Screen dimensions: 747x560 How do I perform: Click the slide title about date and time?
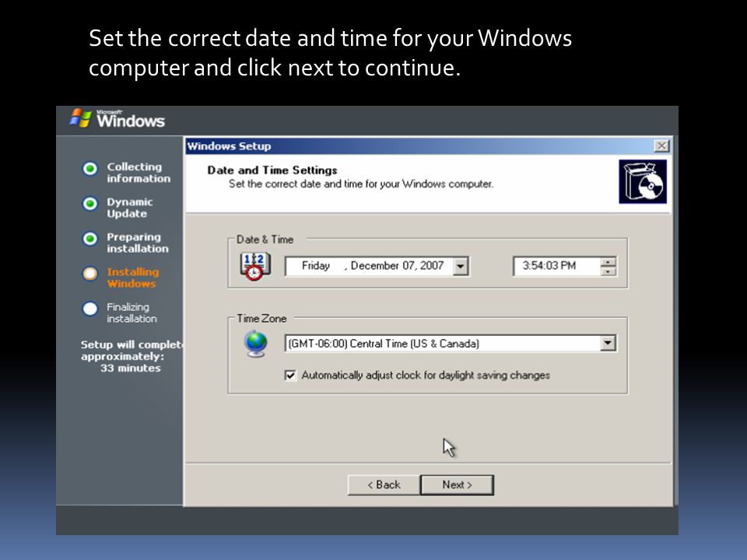(330, 52)
